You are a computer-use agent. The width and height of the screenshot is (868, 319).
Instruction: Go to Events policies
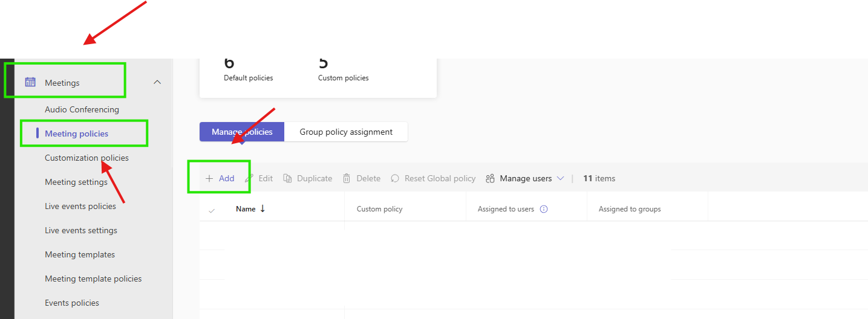click(x=72, y=303)
